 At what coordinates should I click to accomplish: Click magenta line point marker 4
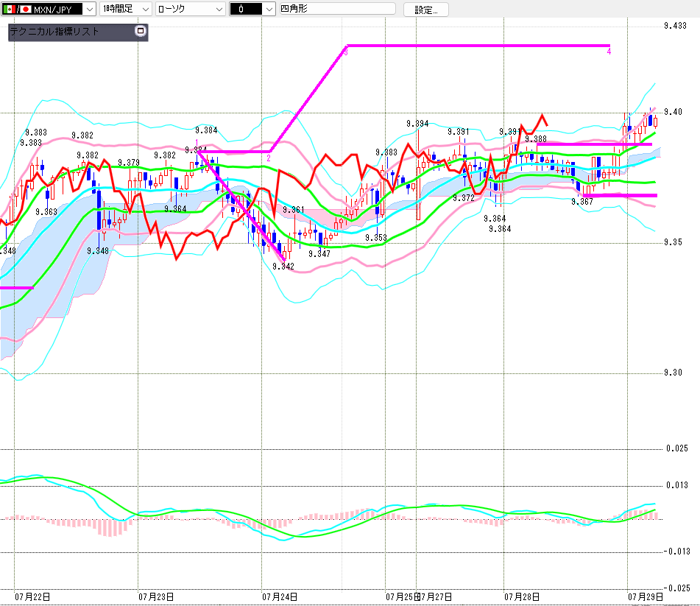coord(609,52)
